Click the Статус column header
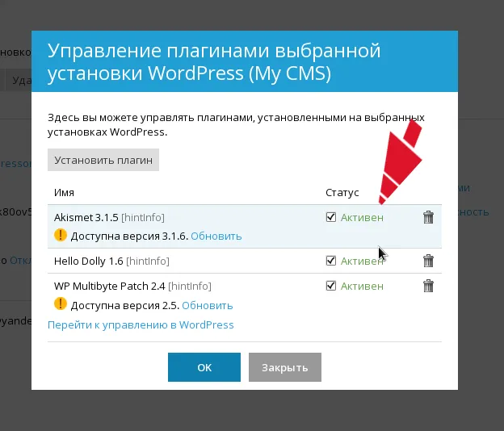This screenshot has width=504, height=431. coord(342,192)
